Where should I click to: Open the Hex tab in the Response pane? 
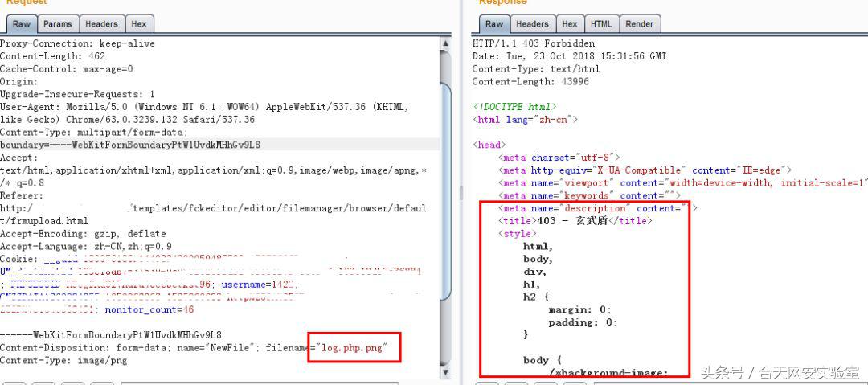click(570, 24)
